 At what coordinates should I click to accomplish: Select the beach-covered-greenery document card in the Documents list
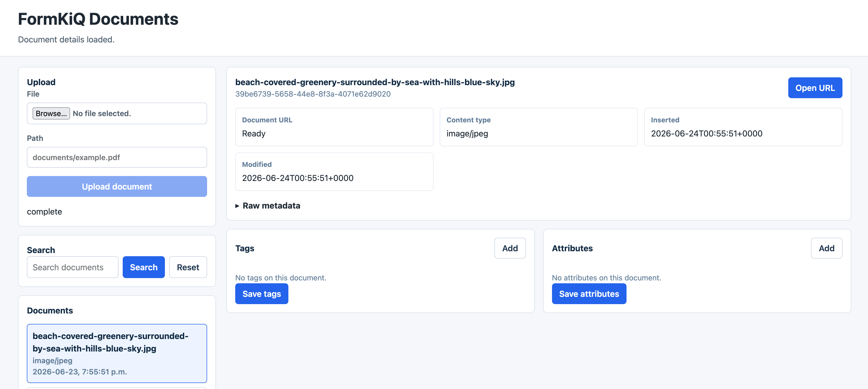click(x=117, y=353)
